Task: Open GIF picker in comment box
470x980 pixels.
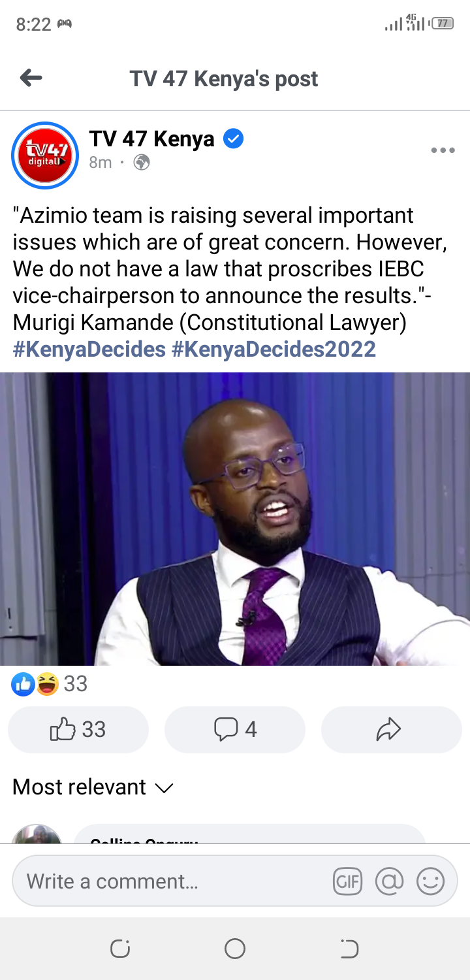Action: (x=347, y=881)
